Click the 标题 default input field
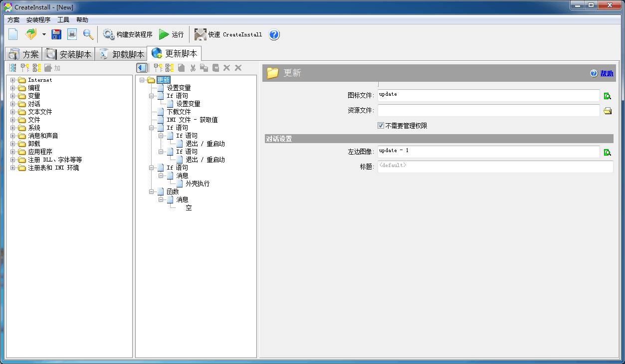This screenshot has width=625, height=364. 495,167
